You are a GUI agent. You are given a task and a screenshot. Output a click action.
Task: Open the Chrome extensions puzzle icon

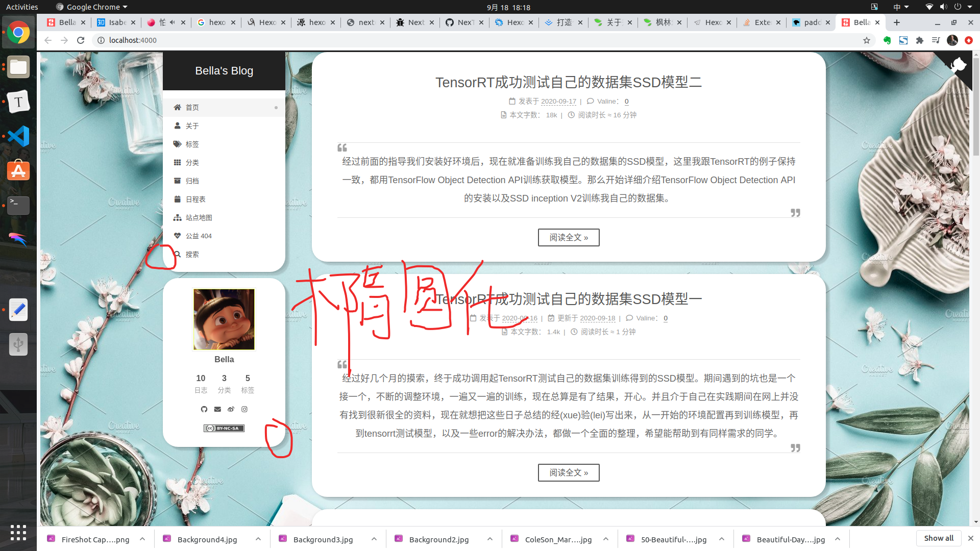[920, 40]
